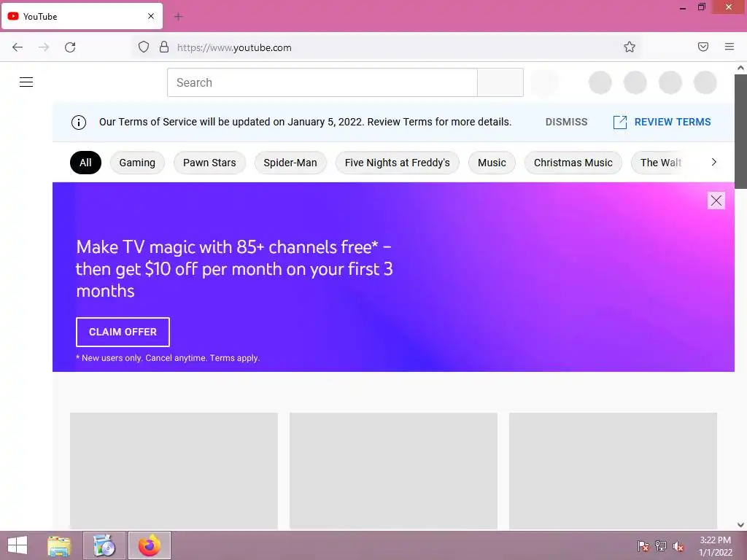The image size is (747, 560).
Task: Show site security padlock information
Action: [164, 47]
